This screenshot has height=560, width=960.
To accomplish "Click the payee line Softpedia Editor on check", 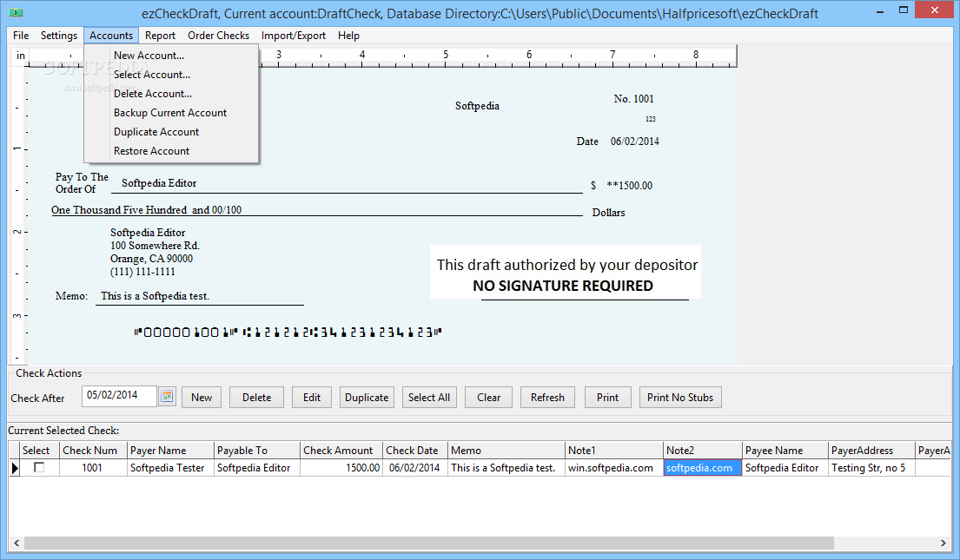I will [x=159, y=183].
